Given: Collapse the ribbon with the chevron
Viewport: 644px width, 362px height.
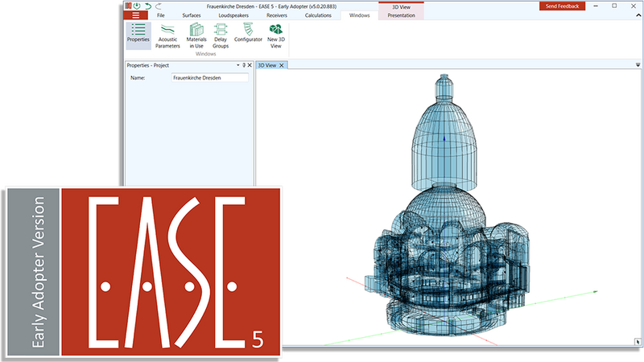Looking at the screenshot, I should [638, 15].
